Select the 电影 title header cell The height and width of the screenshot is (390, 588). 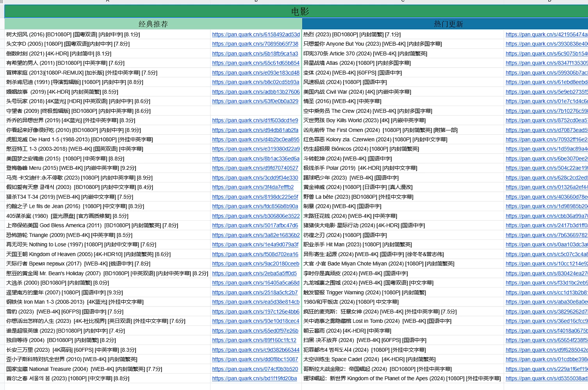[x=300, y=12]
